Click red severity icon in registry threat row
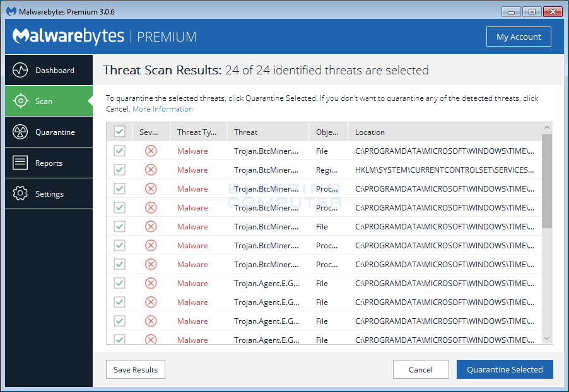 (151, 170)
